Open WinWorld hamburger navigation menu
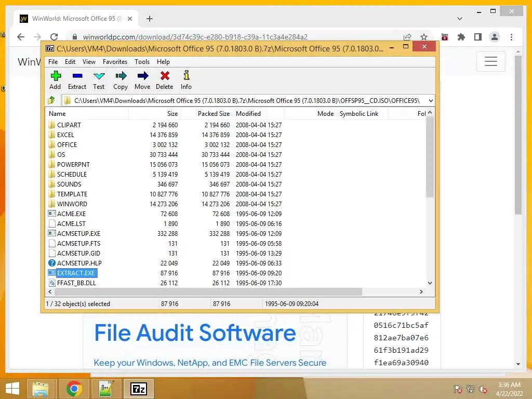Screen dimensions: 532x399 490,61
